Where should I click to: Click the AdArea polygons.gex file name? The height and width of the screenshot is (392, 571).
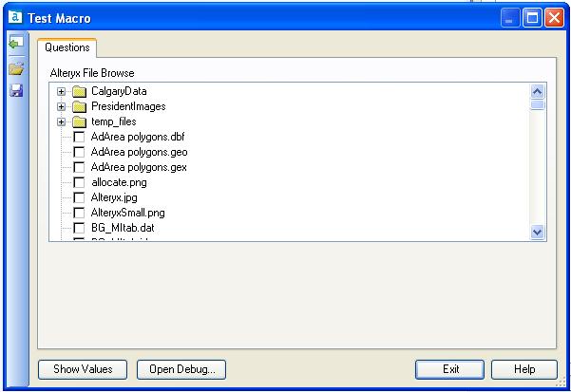[139, 168]
